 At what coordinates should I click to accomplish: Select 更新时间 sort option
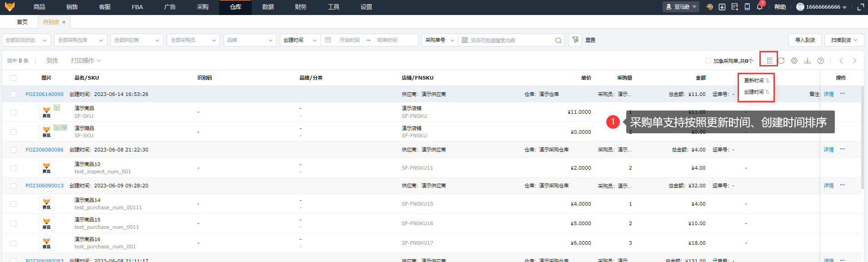[x=756, y=81]
